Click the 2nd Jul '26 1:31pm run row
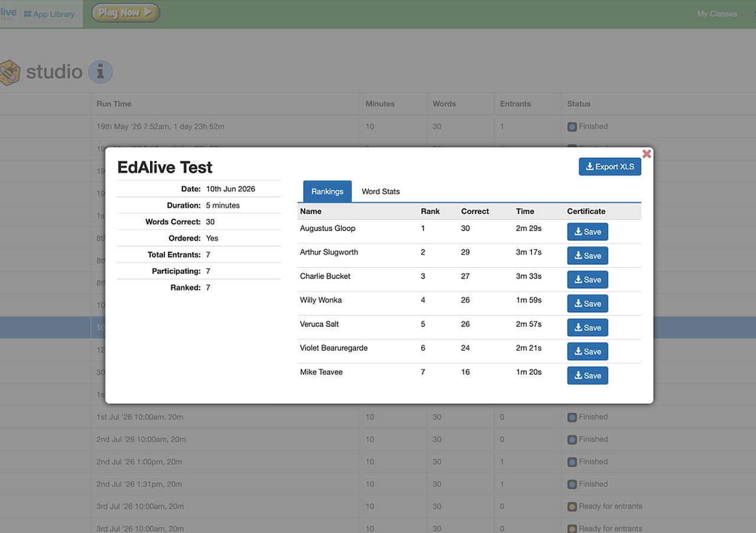This screenshot has height=533, width=756. click(378, 485)
